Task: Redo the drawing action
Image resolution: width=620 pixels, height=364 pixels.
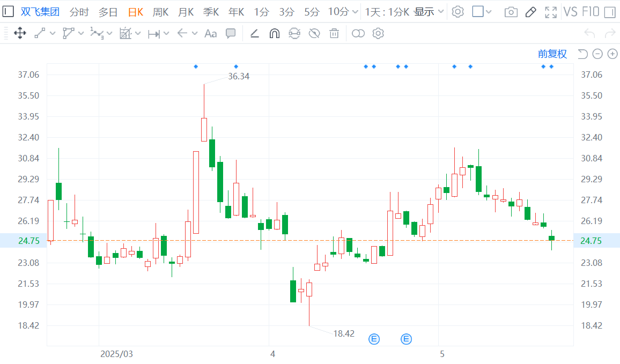Action: (x=610, y=34)
